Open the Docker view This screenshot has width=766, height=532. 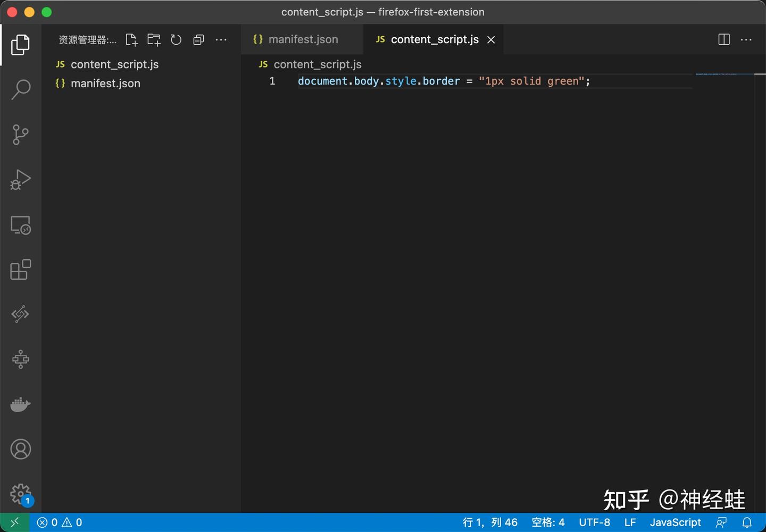pos(21,404)
